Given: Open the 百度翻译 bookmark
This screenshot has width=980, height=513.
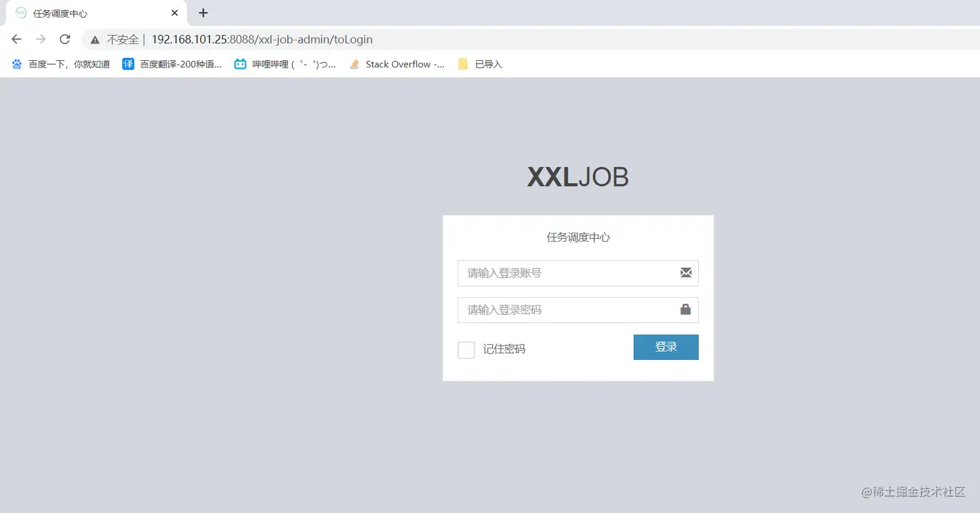Looking at the screenshot, I should coord(172,64).
